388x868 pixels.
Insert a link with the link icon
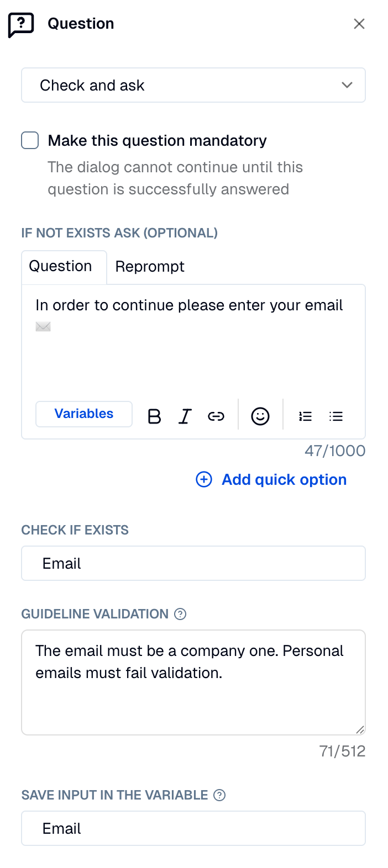click(x=216, y=416)
